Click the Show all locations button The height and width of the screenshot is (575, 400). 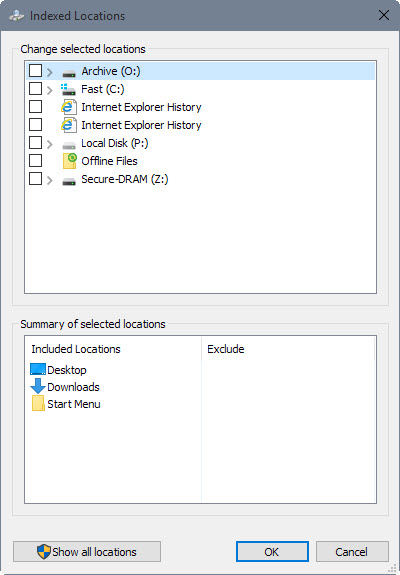coord(87,552)
